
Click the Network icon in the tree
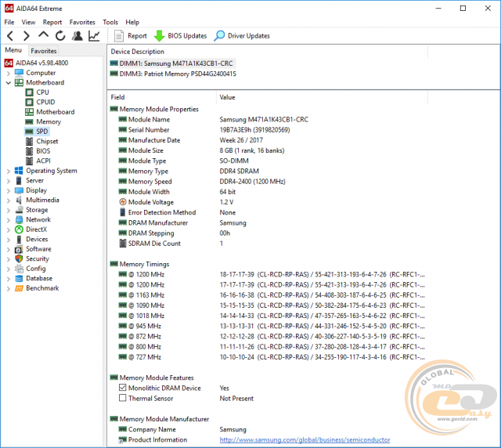click(19, 219)
